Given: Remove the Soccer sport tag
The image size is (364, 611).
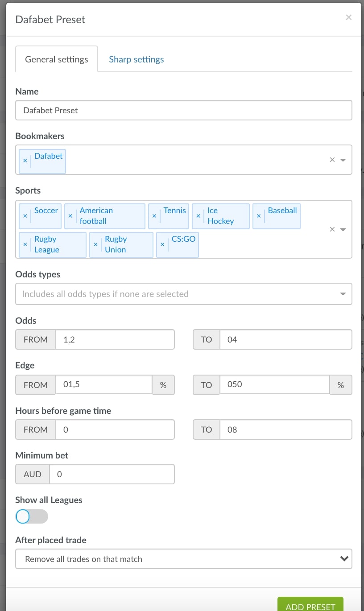Looking at the screenshot, I should click(x=25, y=216).
